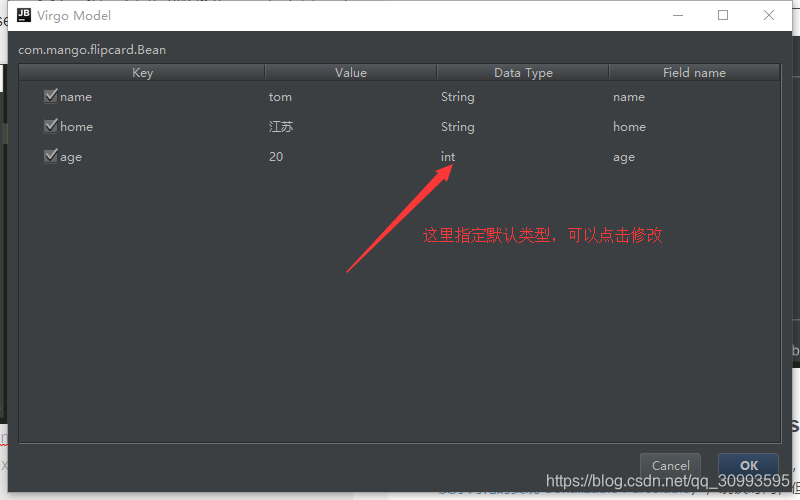
Task: Click the OK button
Action: point(748,465)
